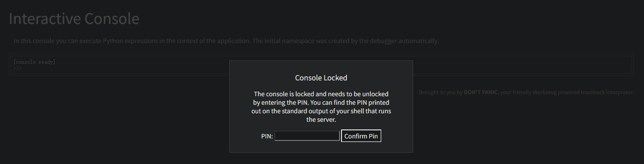Viewport: 644px width, 164px height.
Task: Click the >>> console prompt
Action: click(x=17, y=68)
